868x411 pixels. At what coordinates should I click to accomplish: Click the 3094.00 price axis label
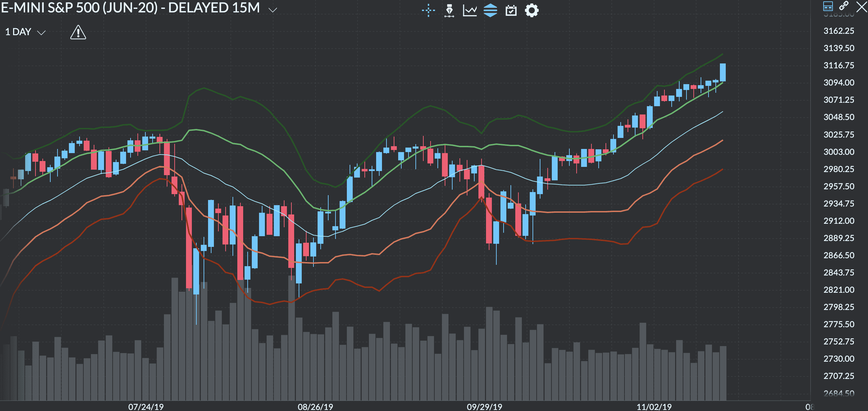[839, 83]
